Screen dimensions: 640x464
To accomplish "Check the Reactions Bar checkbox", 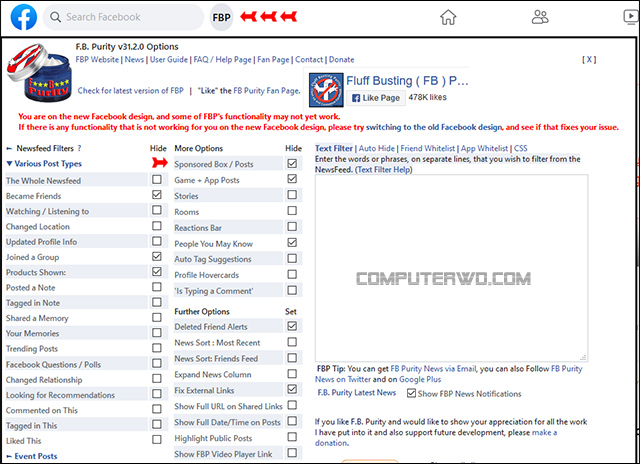I will click(292, 227).
